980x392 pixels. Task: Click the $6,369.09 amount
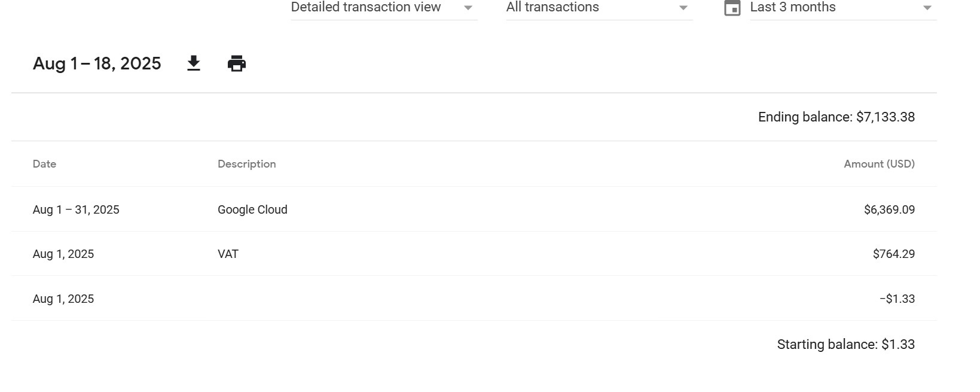click(889, 209)
